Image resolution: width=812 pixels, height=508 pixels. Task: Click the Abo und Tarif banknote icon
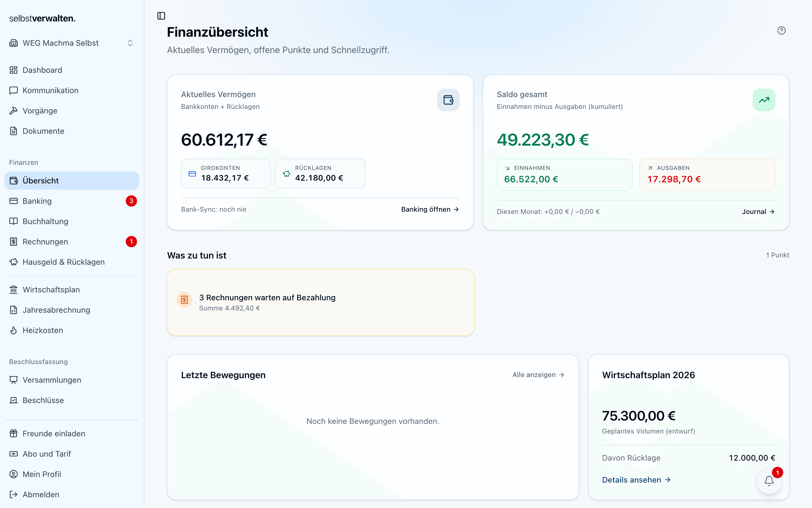tap(14, 454)
